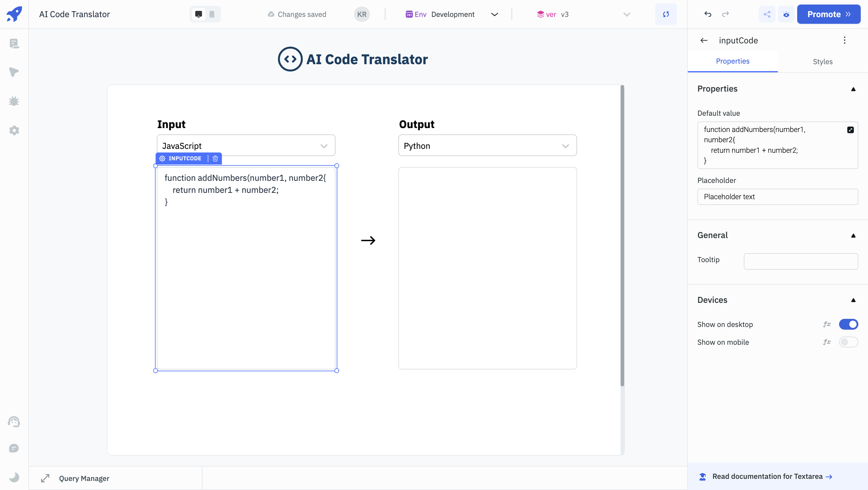868x490 pixels.
Task: Open global app Settings in the sidebar
Action: [14, 130]
